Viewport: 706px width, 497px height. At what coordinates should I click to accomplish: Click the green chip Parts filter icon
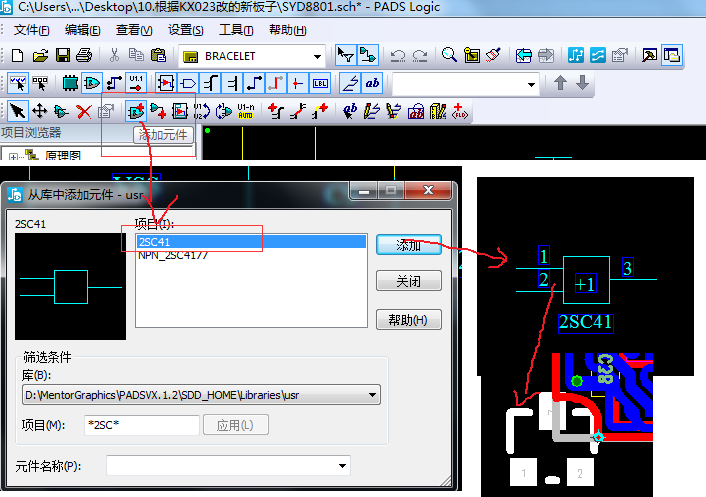coord(70,84)
